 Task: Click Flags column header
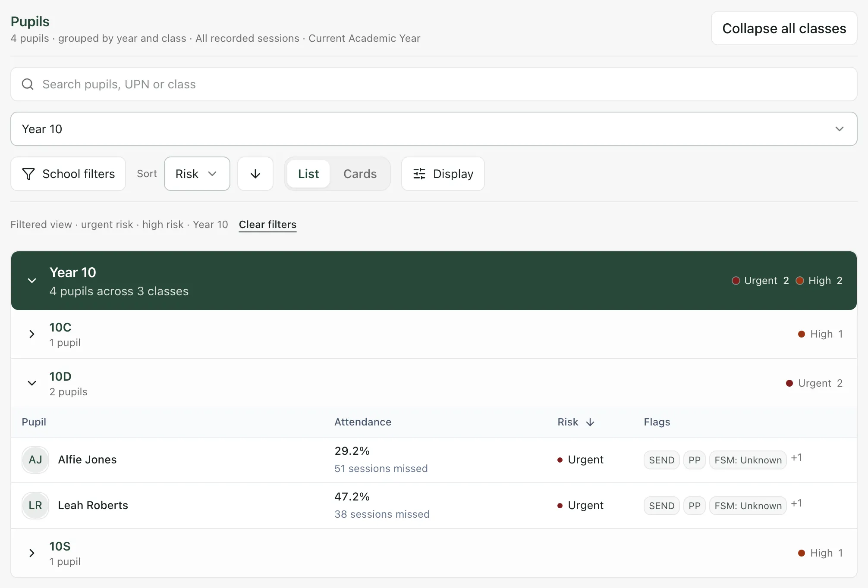click(657, 422)
